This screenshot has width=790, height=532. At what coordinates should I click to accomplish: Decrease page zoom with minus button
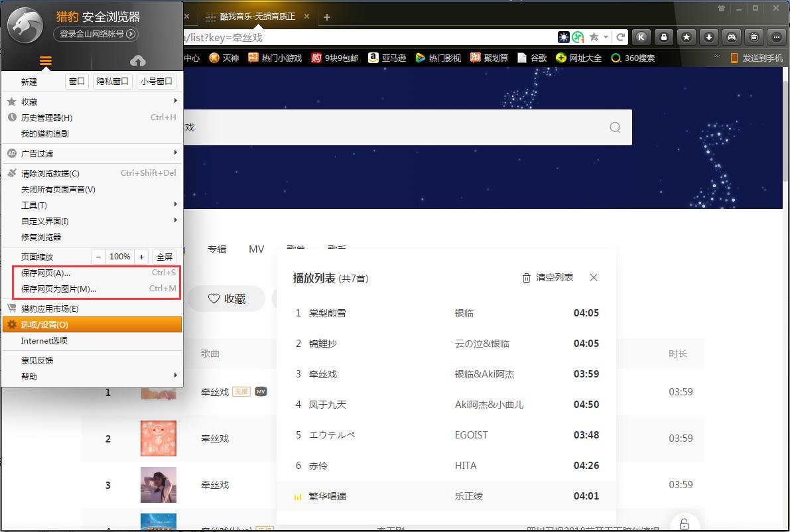pyautogui.click(x=98, y=257)
